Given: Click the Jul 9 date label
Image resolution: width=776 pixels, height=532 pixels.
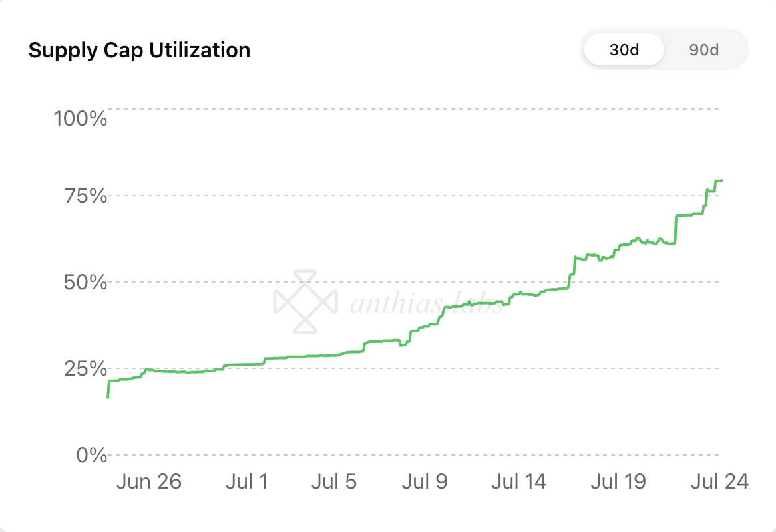Looking at the screenshot, I should pos(425,481).
